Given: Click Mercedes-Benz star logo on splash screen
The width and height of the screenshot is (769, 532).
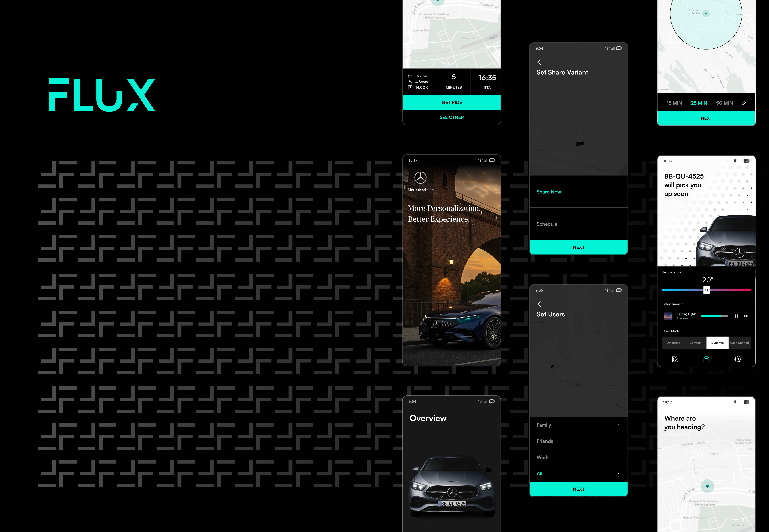Looking at the screenshot, I should click(x=421, y=178).
